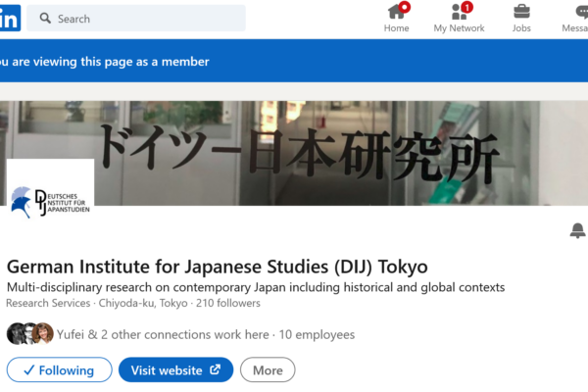This screenshot has width=588, height=392.
Task: Click the search magnifier icon
Action: (x=45, y=18)
